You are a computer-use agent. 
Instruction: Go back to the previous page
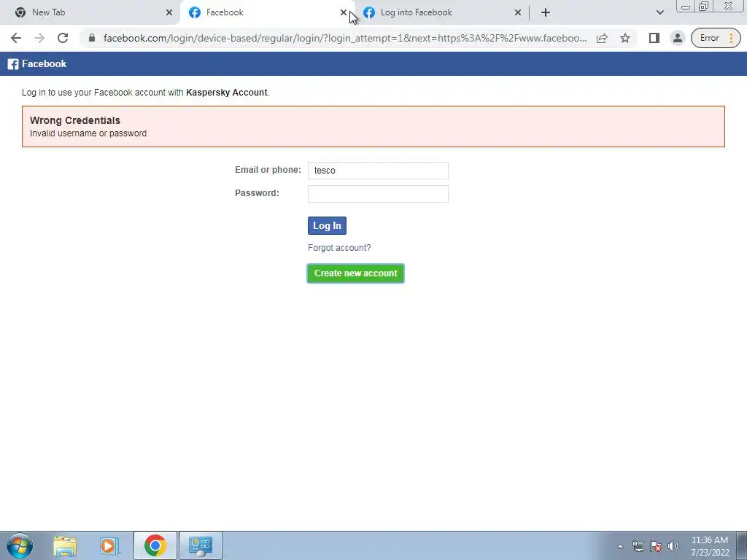tap(16, 38)
